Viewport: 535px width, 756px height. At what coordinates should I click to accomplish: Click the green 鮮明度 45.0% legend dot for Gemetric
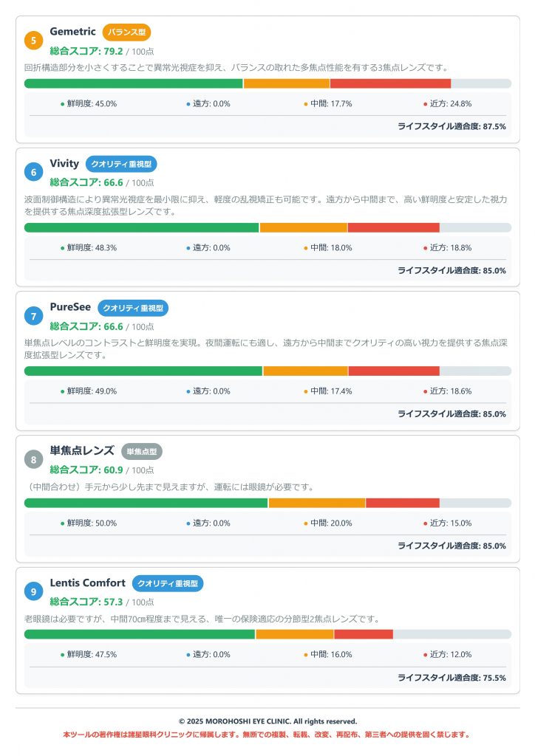click(x=63, y=104)
